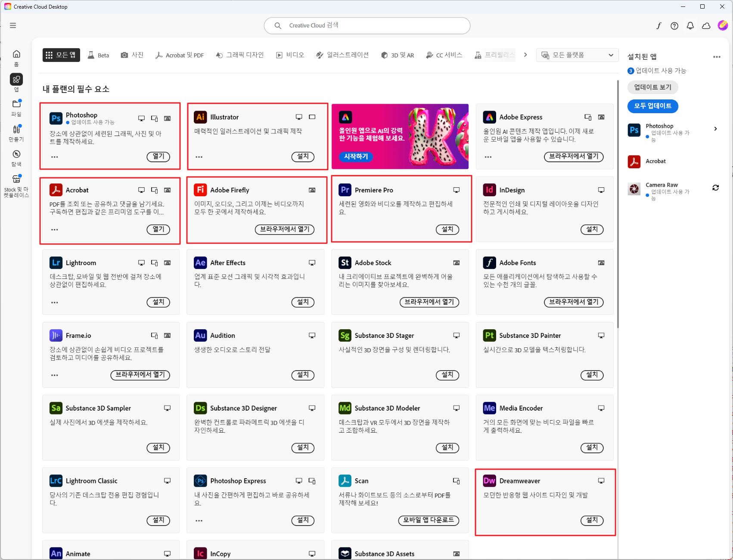The height and width of the screenshot is (560, 733).
Task: Click the 시작하기 button on promo banner
Action: [x=356, y=157]
